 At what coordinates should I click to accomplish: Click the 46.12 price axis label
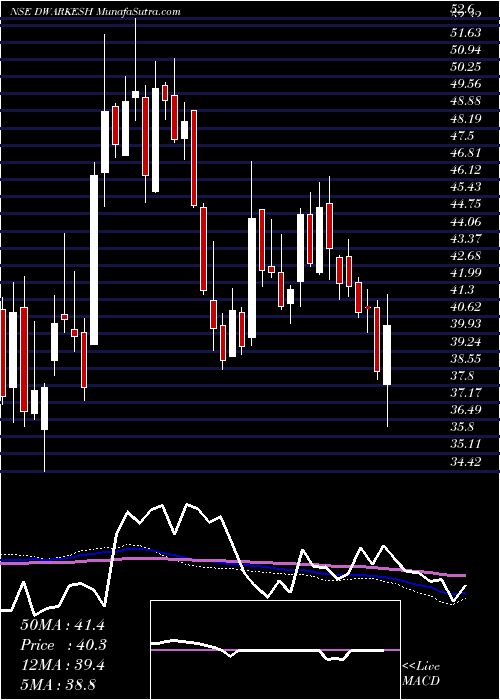466,170
